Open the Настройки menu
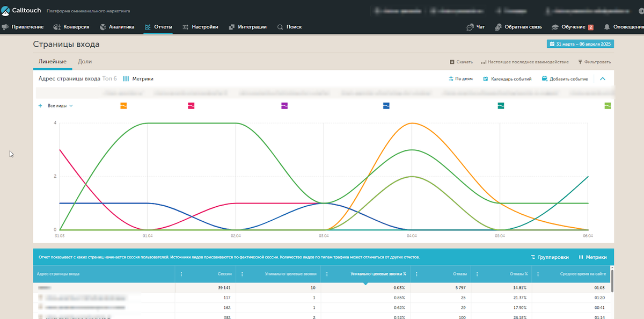Screen dimensions: 644x319 (x=200, y=27)
